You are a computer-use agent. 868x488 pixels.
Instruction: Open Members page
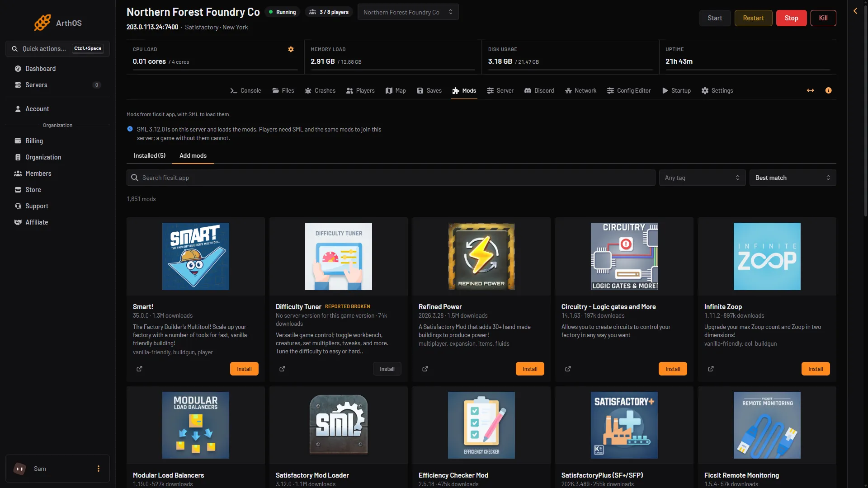tap(57, 174)
